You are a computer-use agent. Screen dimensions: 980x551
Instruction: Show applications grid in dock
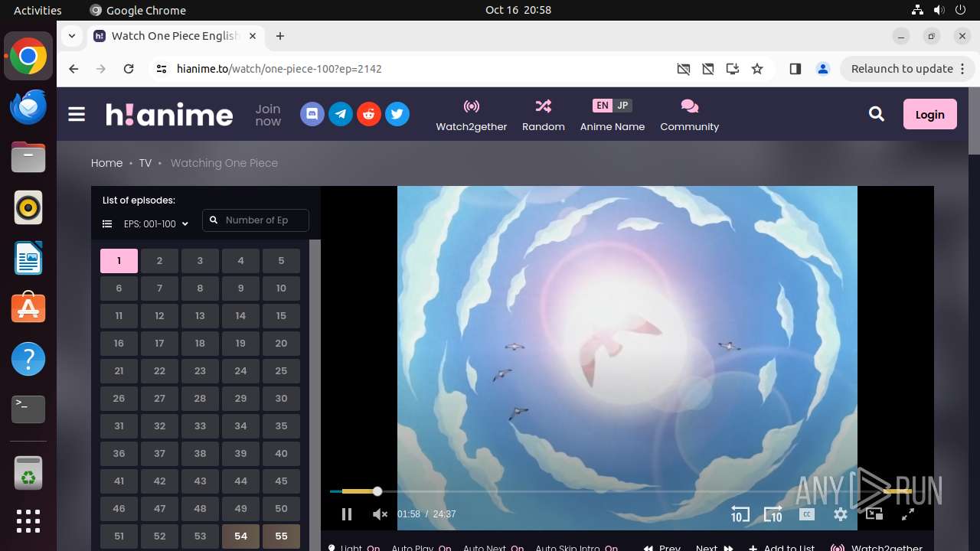tap(28, 521)
